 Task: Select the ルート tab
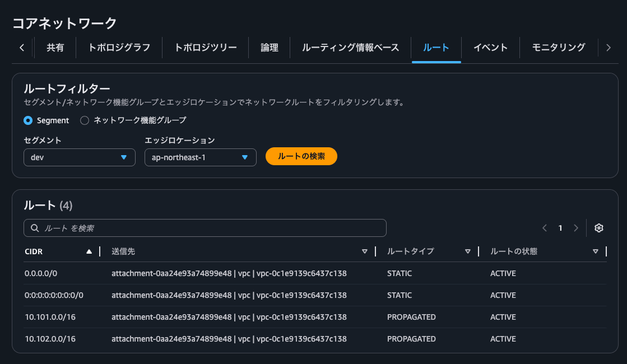click(x=436, y=48)
